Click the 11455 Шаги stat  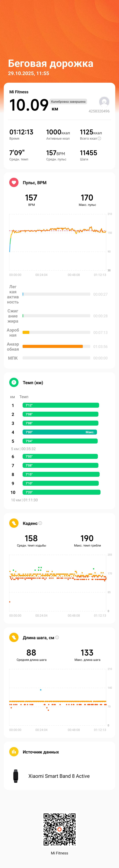[x=88, y=155]
